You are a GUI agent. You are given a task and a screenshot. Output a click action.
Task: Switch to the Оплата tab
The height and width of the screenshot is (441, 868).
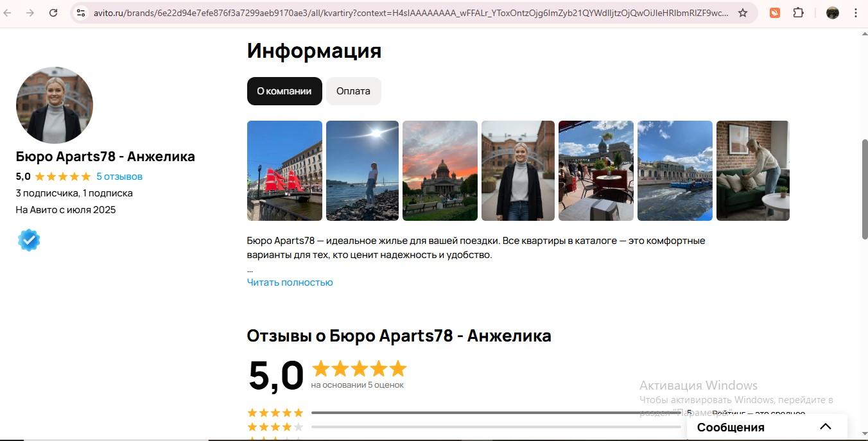pos(353,91)
